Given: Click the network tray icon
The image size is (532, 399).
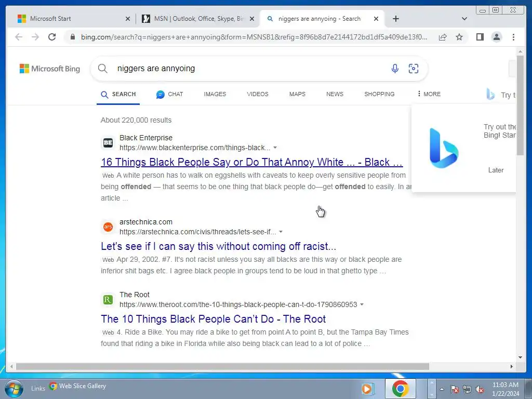Looking at the screenshot, I should [467, 389].
